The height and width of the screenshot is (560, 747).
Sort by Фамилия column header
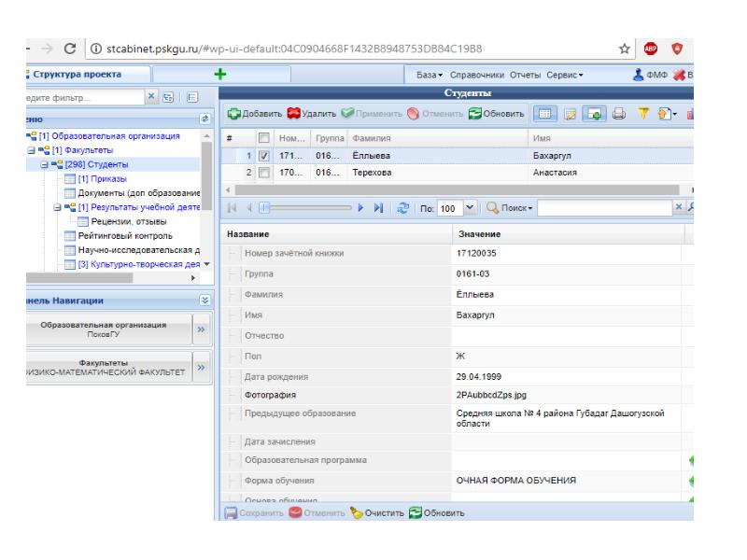pyautogui.click(x=437, y=138)
